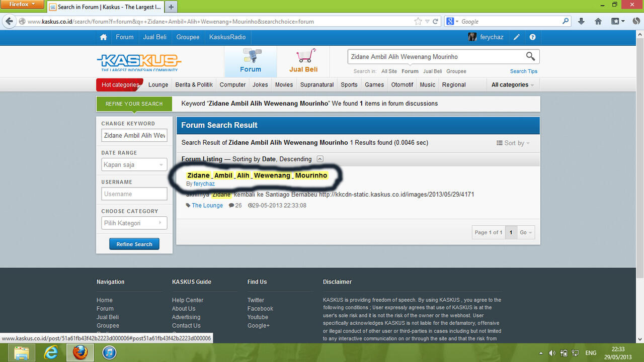Open the Kapan saja date range dropdown
Viewport: 644px width, 362px height.
(134, 165)
